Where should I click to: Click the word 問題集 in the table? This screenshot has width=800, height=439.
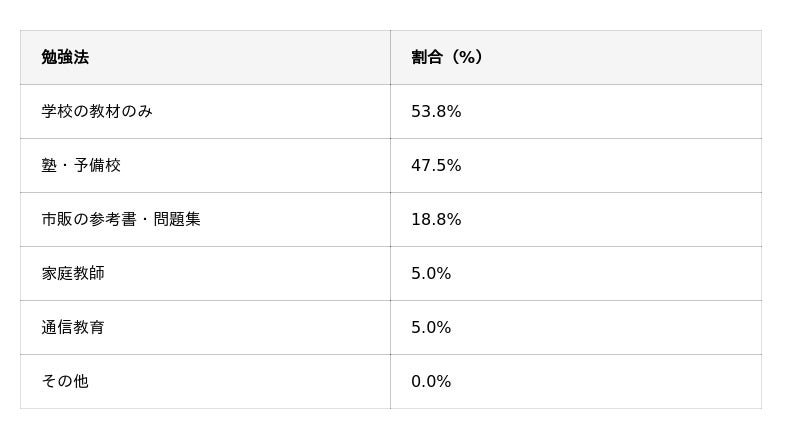(177, 220)
